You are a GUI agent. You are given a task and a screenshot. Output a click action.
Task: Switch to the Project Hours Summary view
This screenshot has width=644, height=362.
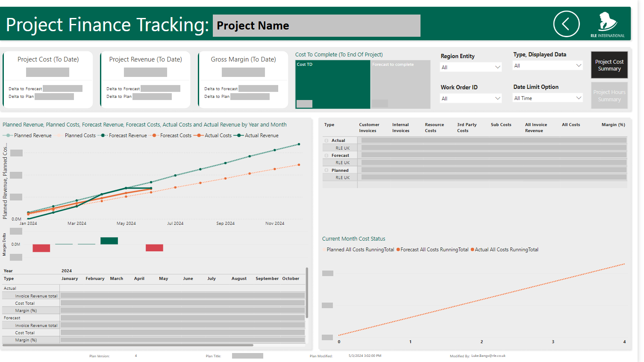[x=609, y=95]
